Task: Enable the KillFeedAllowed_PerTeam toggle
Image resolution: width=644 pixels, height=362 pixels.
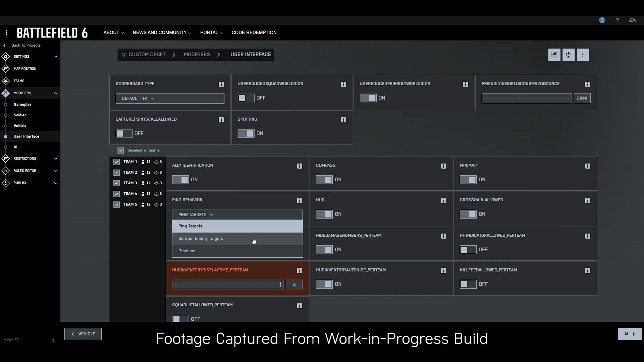Action: coord(468,284)
